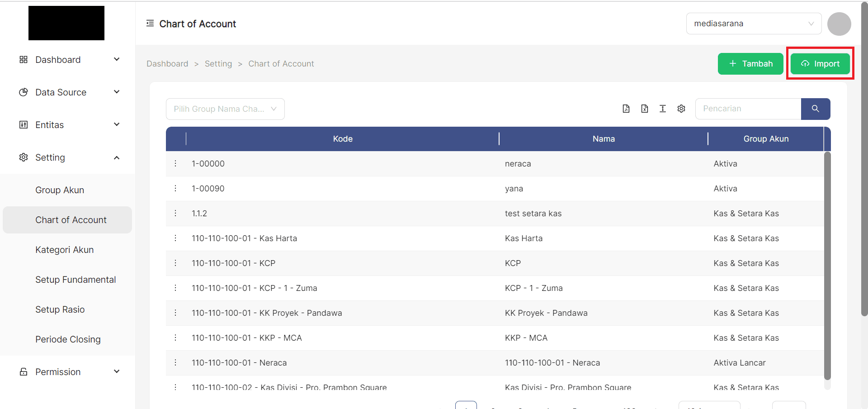Expand the Dashboard sidebar menu
Viewport: 868px width, 409px height.
117,59
